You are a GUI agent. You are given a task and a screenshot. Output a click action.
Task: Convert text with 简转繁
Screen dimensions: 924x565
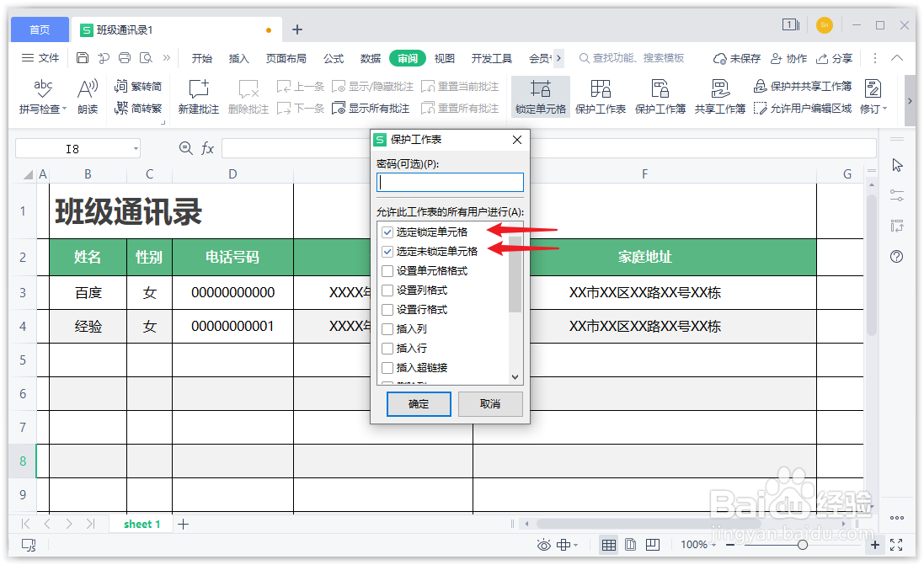(138, 109)
